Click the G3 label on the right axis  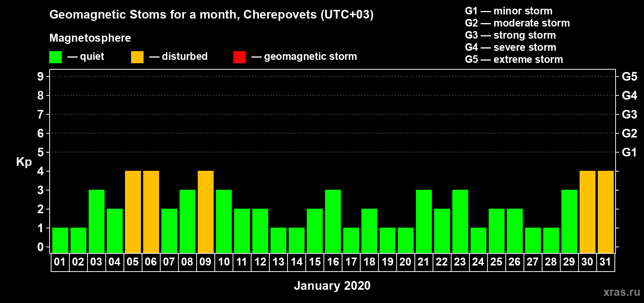[630, 114]
